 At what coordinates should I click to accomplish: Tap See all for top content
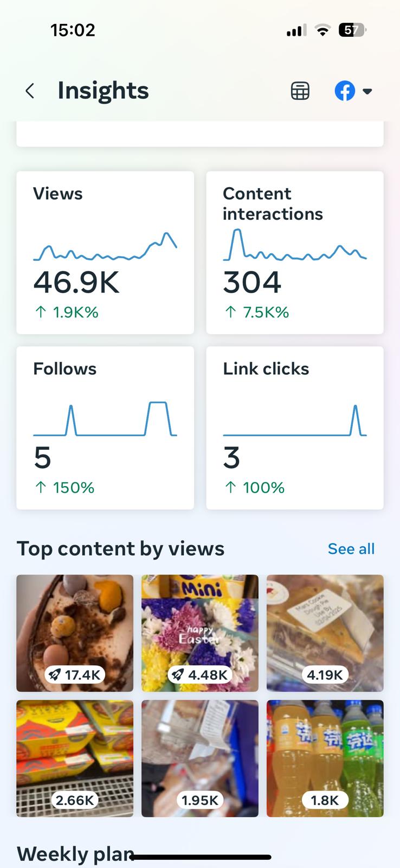click(x=351, y=549)
